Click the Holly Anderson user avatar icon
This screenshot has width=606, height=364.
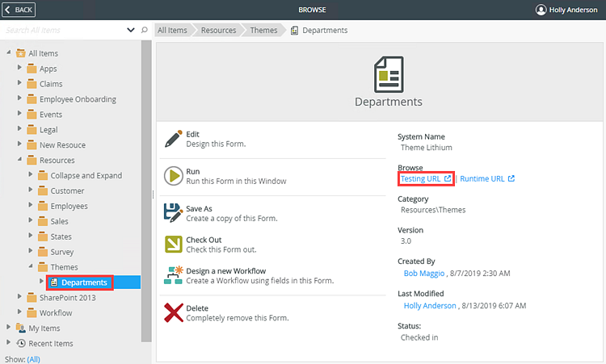click(x=541, y=10)
